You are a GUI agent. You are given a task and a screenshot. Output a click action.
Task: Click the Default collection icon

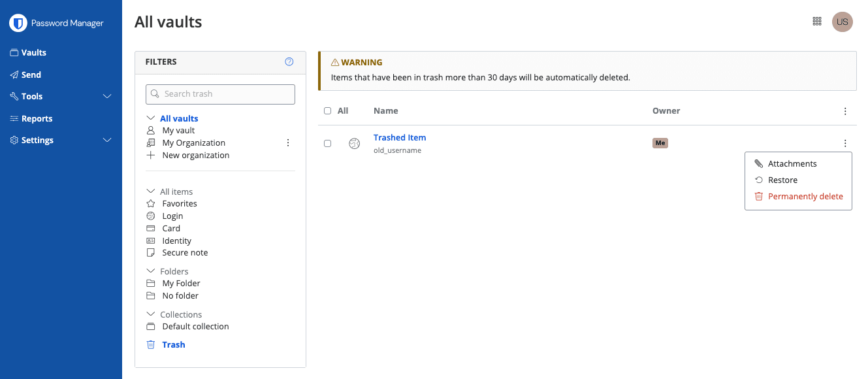click(x=150, y=327)
